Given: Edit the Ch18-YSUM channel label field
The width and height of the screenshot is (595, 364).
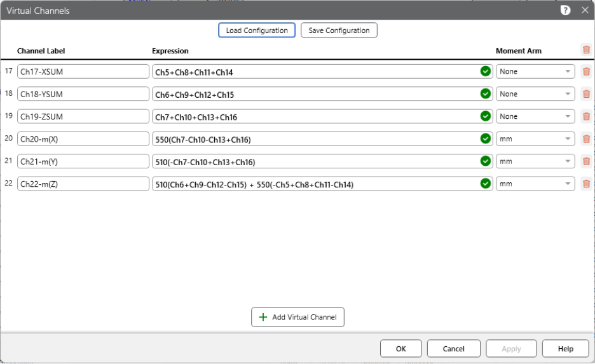Looking at the screenshot, I should pos(83,94).
